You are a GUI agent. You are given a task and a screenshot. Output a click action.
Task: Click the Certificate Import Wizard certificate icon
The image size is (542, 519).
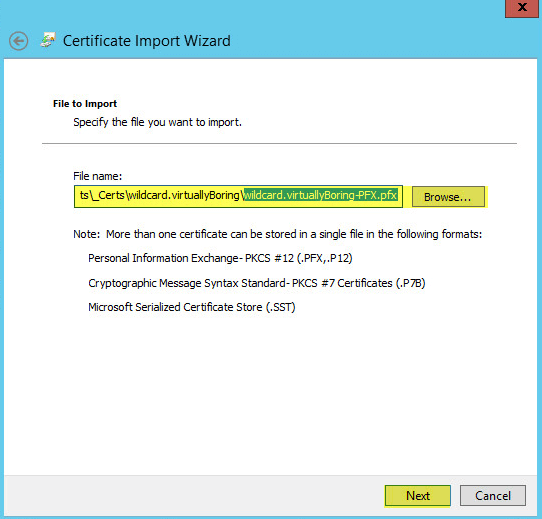pyautogui.click(x=48, y=40)
